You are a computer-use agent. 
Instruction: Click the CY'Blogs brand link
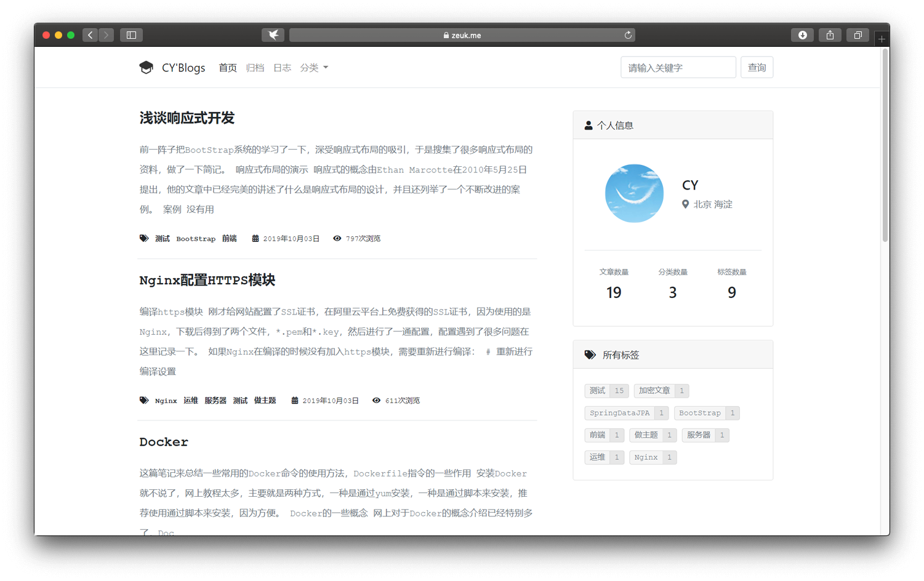[183, 68]
